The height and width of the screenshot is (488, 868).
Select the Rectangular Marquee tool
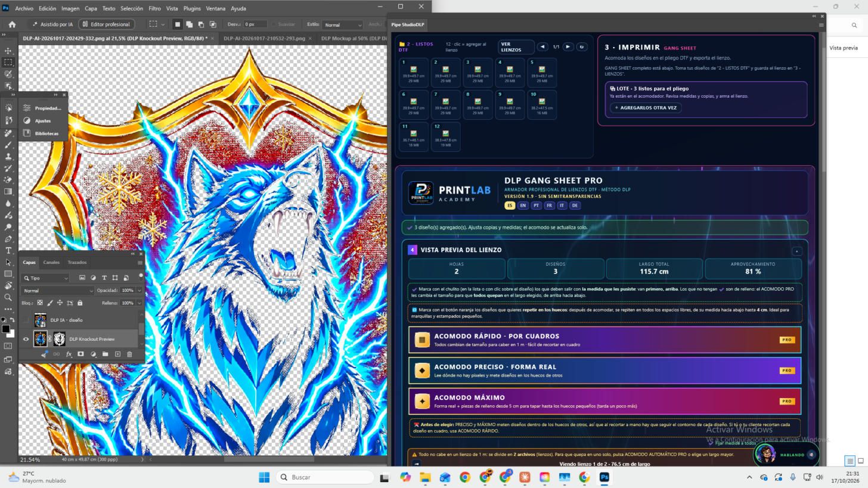8,62
